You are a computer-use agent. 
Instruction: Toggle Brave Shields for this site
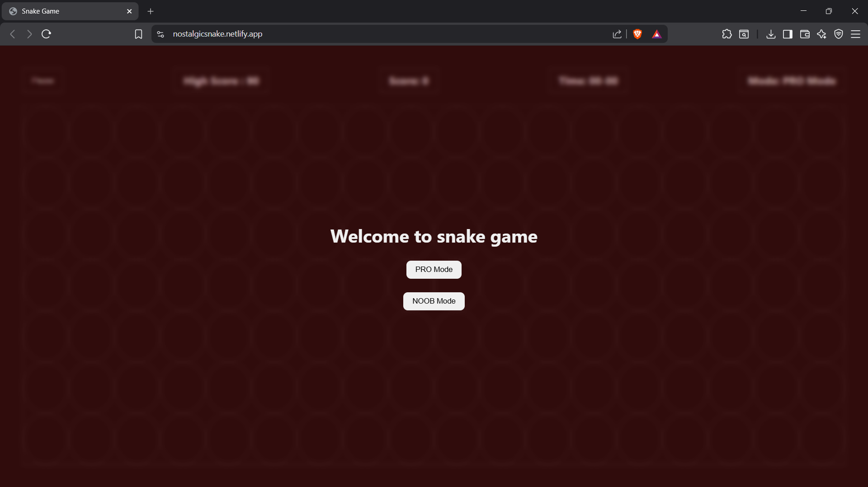[637, 34]
